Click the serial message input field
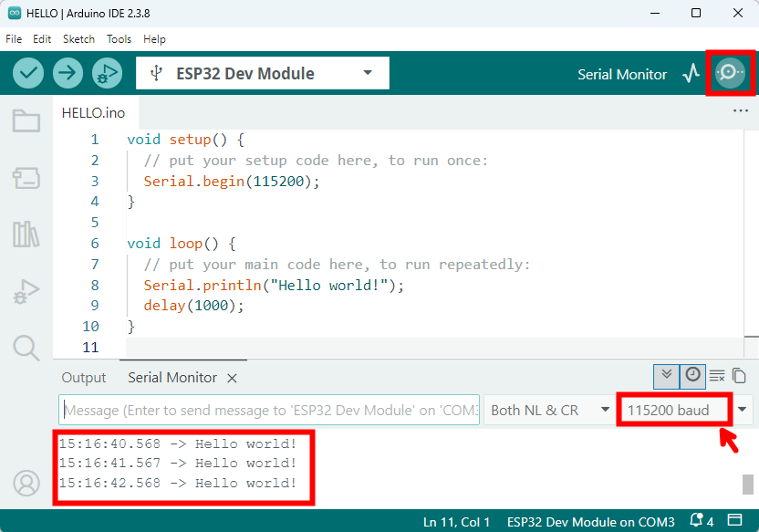This screenshot has width=759, height=532. click(x=269, y=410)
